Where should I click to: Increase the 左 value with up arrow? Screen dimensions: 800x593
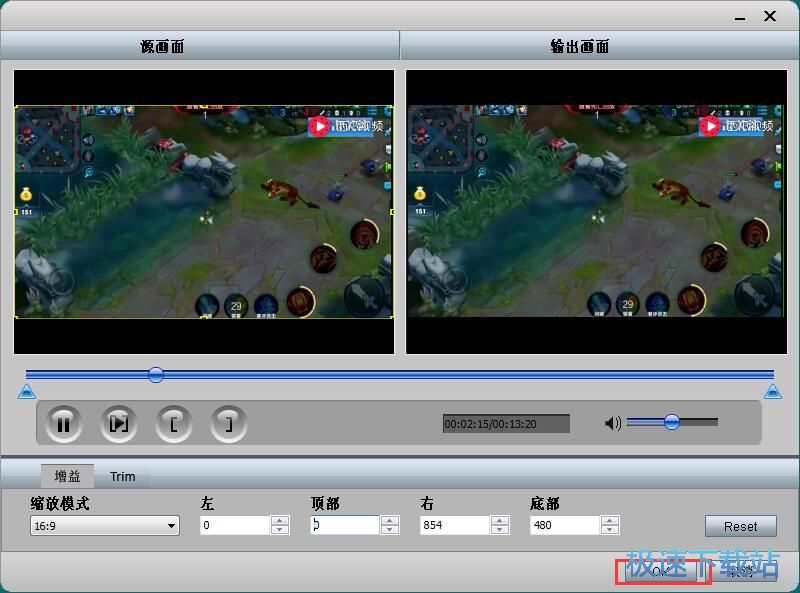(280, 521)
